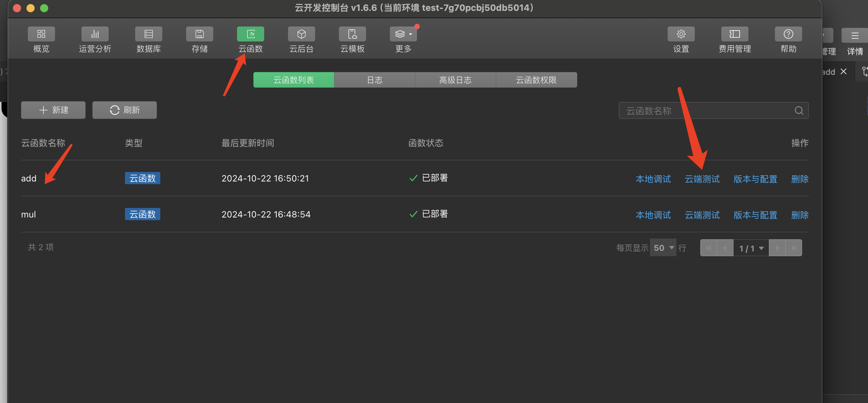Click the 刷新 refresh button
This screenshot has width=868, height=403.
coord(125,110)
